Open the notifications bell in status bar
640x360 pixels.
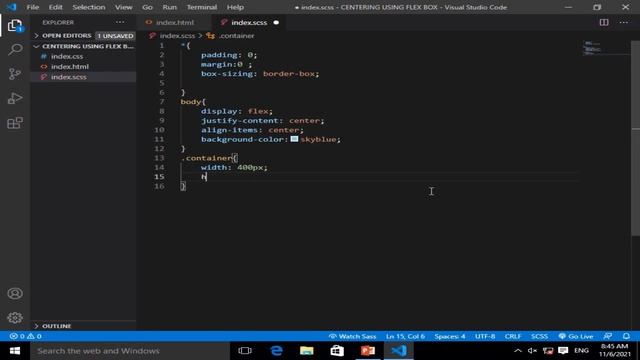click(x=626, y=336)
